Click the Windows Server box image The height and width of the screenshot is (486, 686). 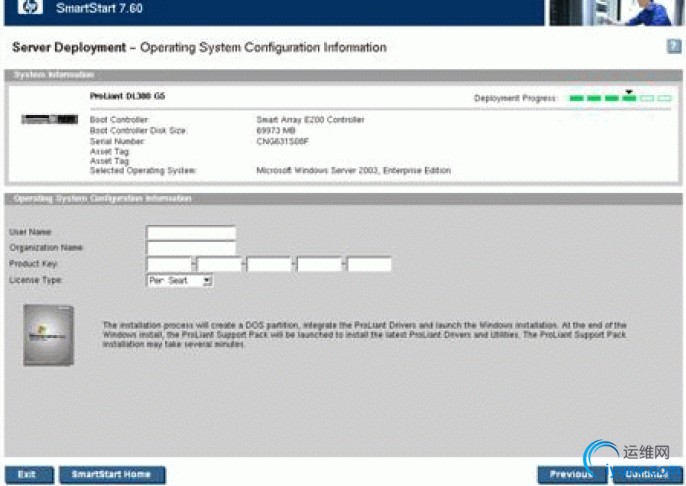point(49,335)
